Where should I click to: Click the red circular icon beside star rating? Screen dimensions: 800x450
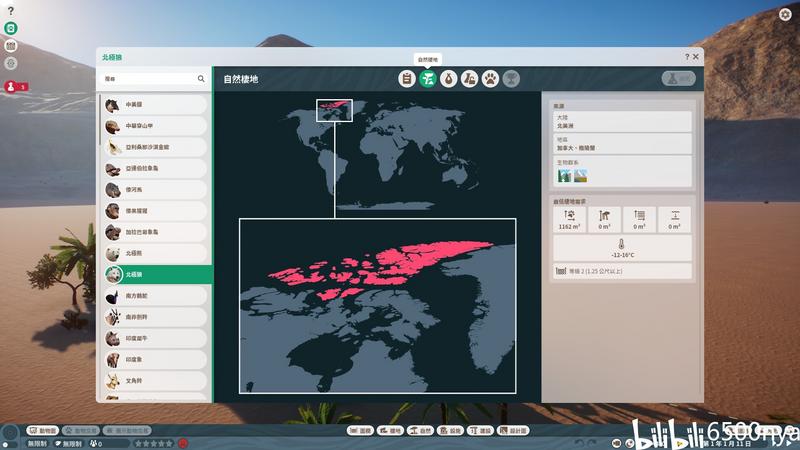point(183,444)
